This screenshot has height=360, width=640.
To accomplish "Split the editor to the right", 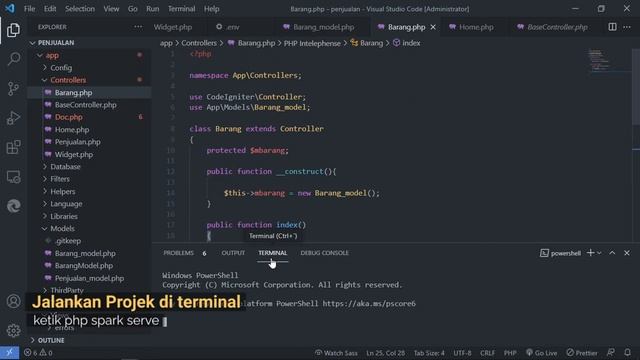I will (612, 27).
